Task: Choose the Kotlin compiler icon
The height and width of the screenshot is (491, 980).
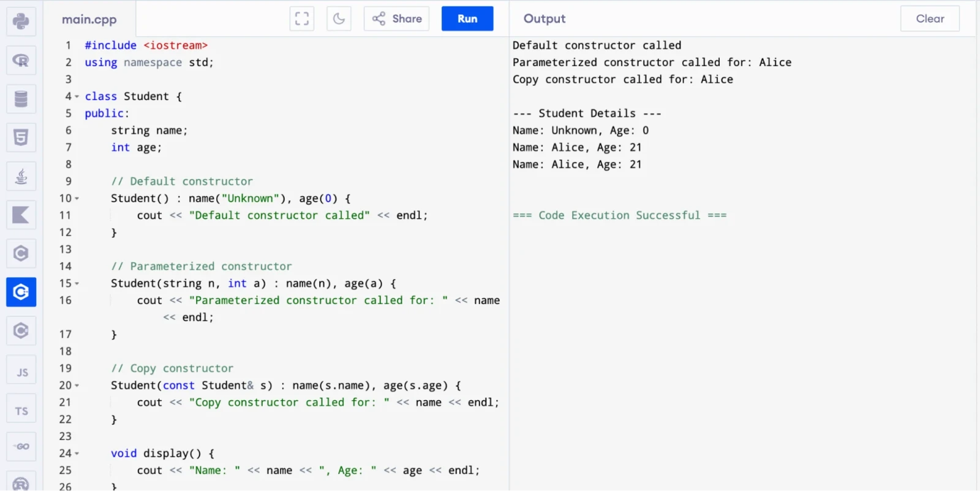Action: pyautogui.click(x=21, y=215)
